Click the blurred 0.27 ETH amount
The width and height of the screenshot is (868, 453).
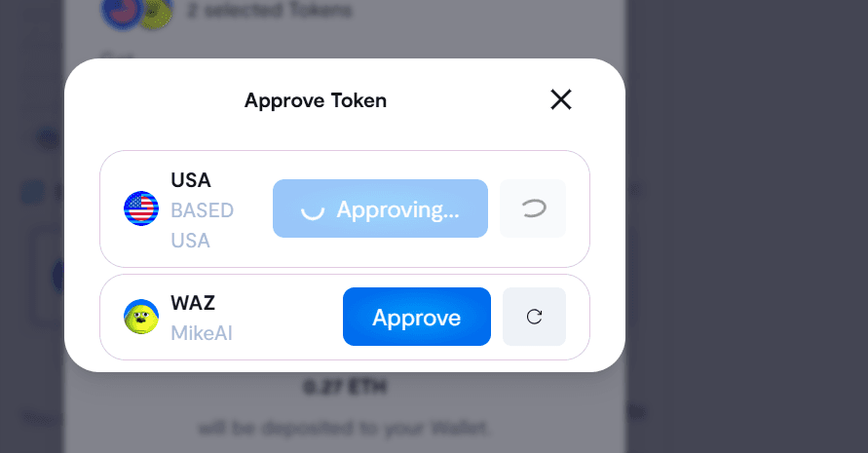pyautogui.click(x=345, y=387)
